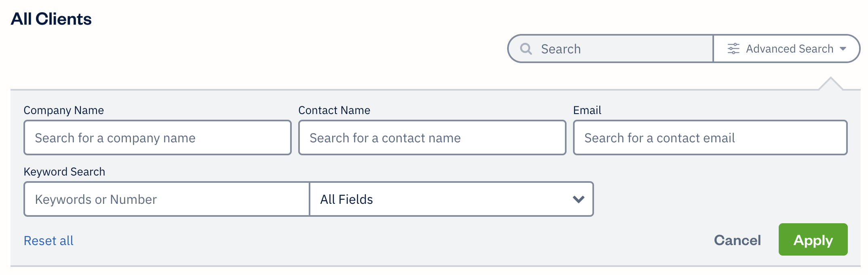Viewport: 868px width, 275px height.
Task: Click the Contact Name input field
Action: 432,137
